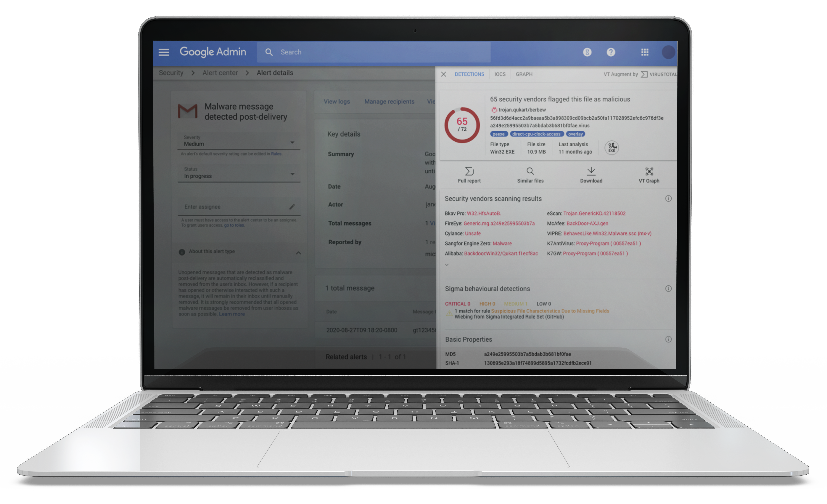This screenshot has width=827, height=504.
Task: Switch to the DETECTIONS tab
Action: pyautogui.click(x=469, y=74)
